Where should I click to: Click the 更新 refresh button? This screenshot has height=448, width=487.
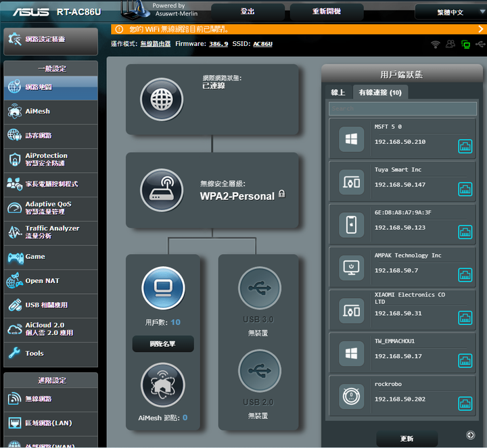click(407, 439)
